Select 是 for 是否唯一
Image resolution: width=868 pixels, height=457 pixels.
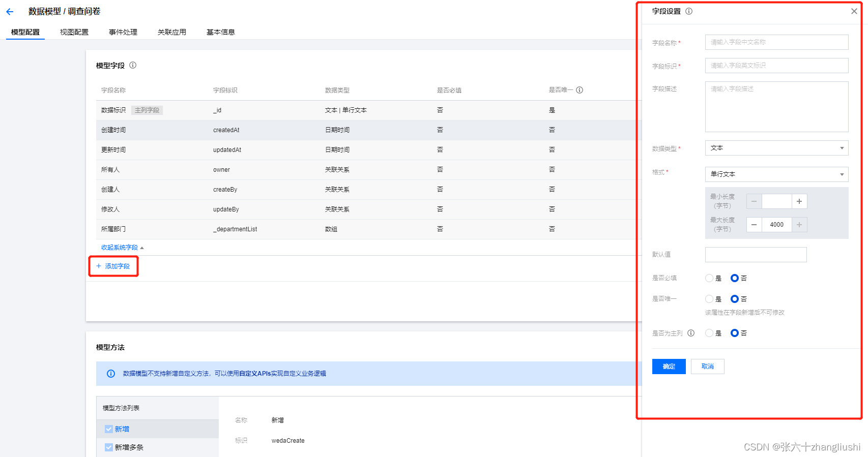click(x=709, y=299)
